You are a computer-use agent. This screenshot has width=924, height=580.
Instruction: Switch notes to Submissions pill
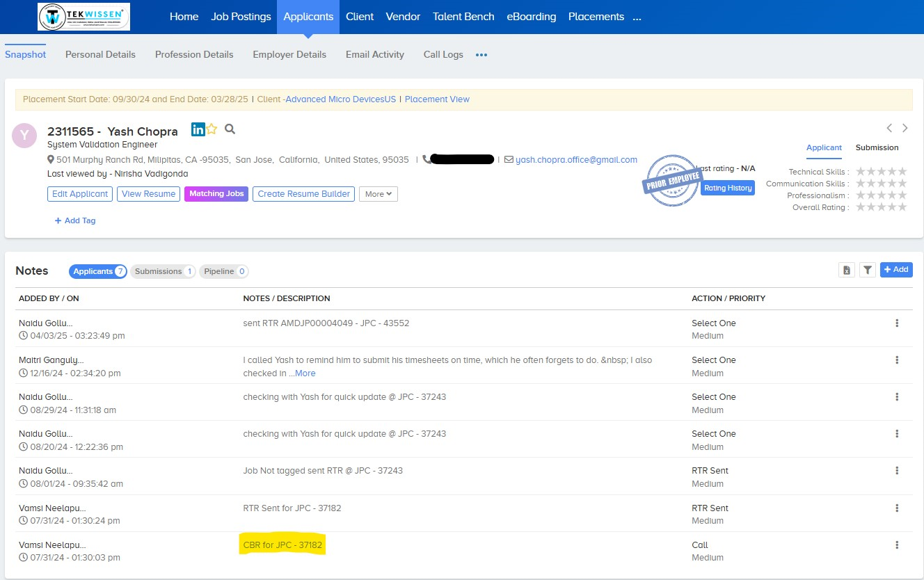coord(163,271)
